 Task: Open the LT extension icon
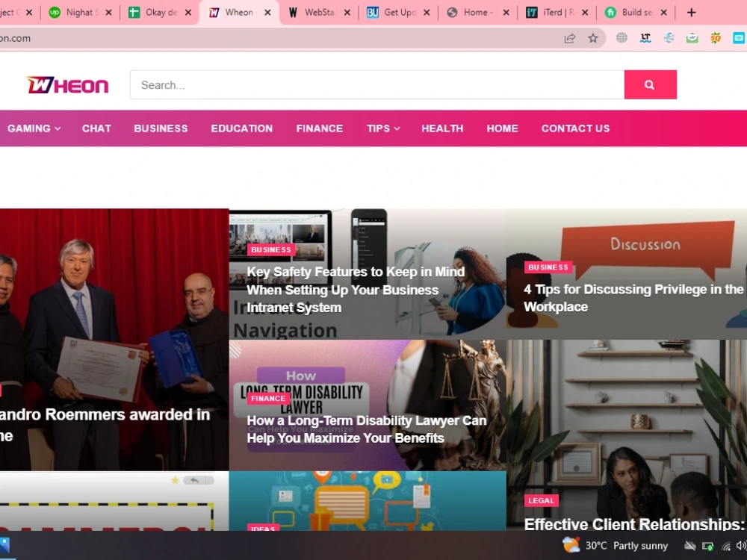point(645,38)
